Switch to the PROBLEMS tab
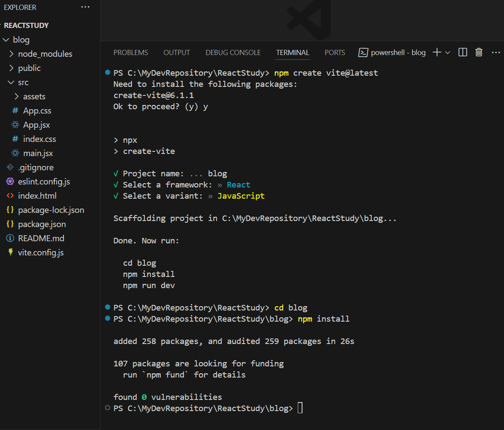Image resolution: width=504 pixels, height=430 pixels. tap(131, 52)
